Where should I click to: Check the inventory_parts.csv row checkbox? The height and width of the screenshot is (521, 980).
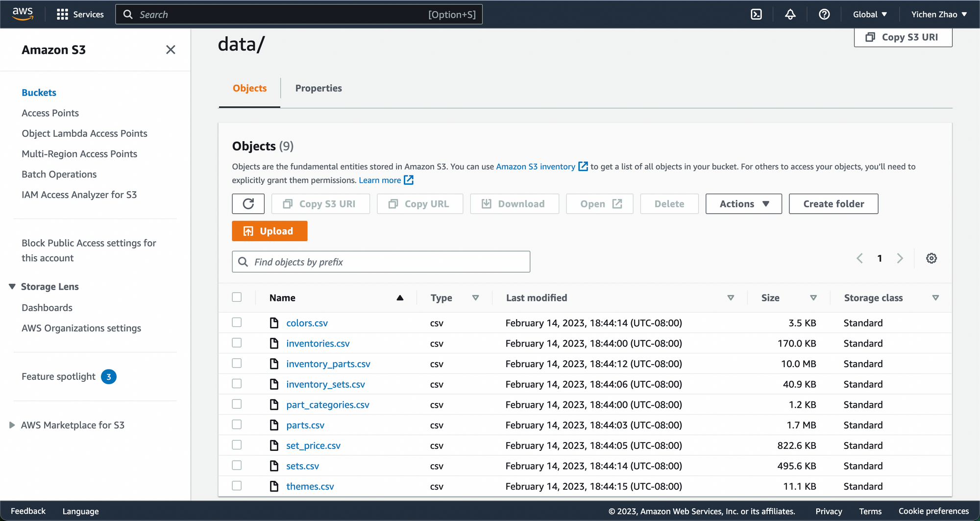(x=237, y=363)
